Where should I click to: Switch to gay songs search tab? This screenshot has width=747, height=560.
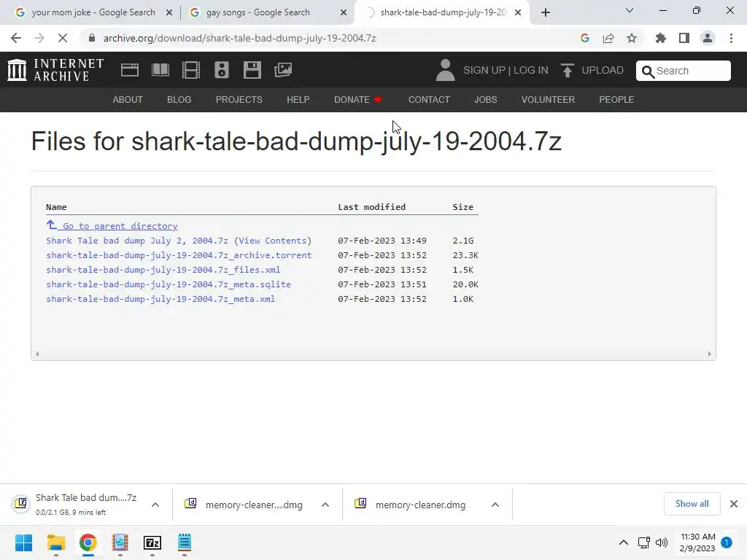click(x=258, y=12)
